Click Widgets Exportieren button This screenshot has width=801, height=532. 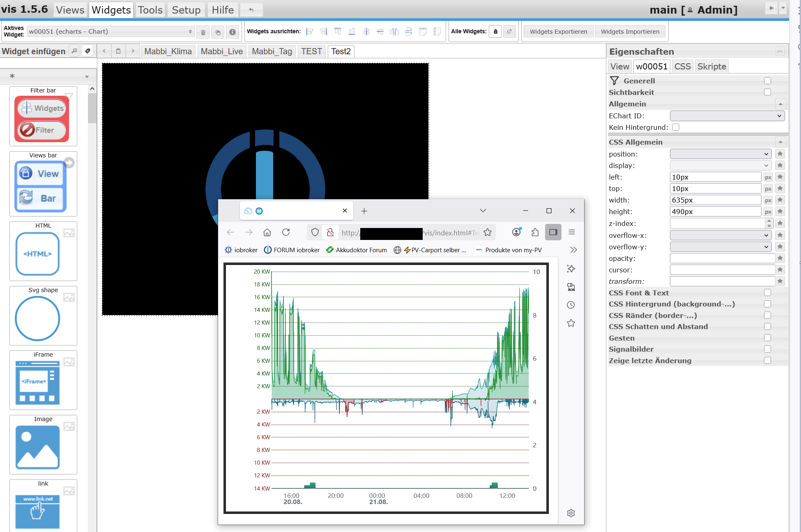click(558, 32)
